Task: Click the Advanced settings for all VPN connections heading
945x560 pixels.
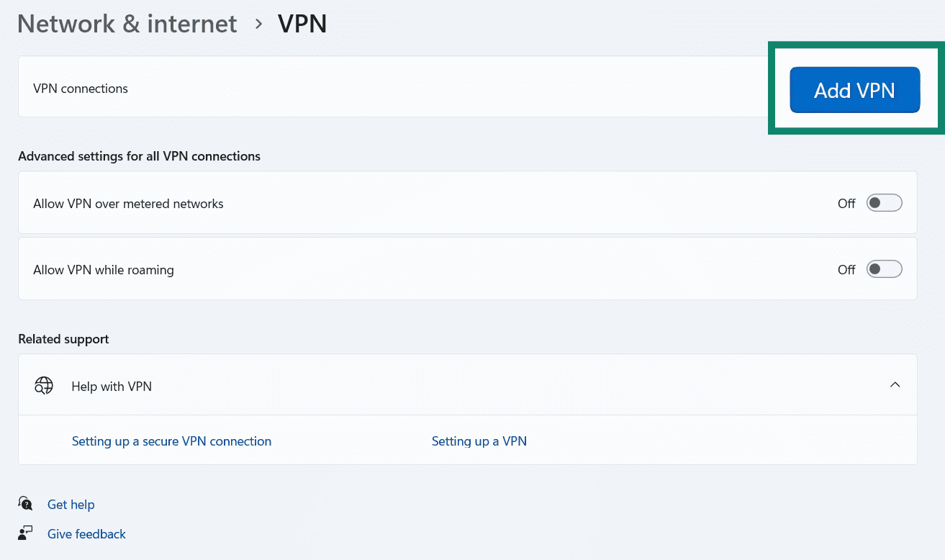Action: tap(139, 156)
